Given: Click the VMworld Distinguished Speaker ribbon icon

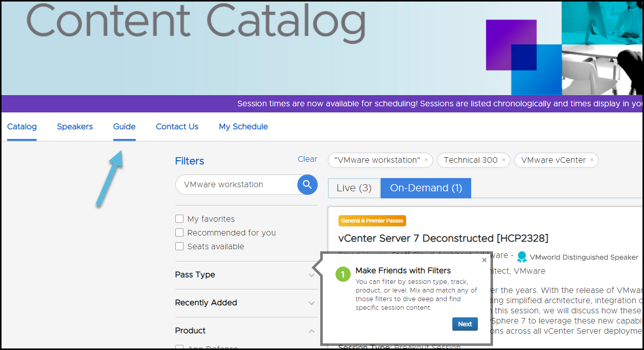Looking at the screenshot, I should 522,257.
